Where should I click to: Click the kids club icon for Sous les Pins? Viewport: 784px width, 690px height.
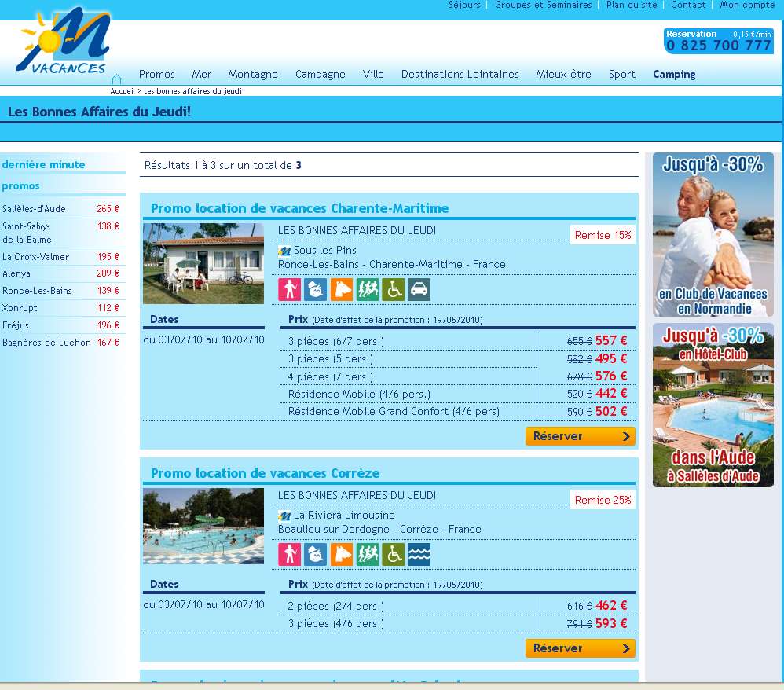(315, 290)
